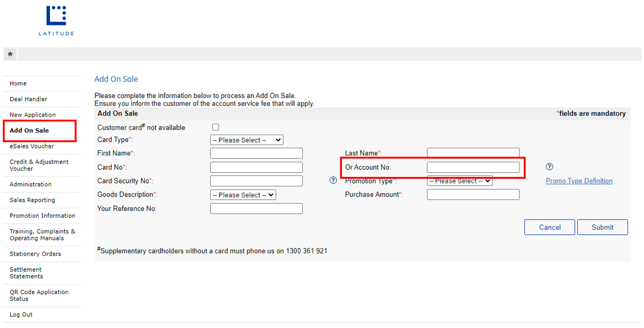Click into the Purchase Amount field
Image resolution: width=644 pixels, height=328 pixels.
(x=473, y=195)
